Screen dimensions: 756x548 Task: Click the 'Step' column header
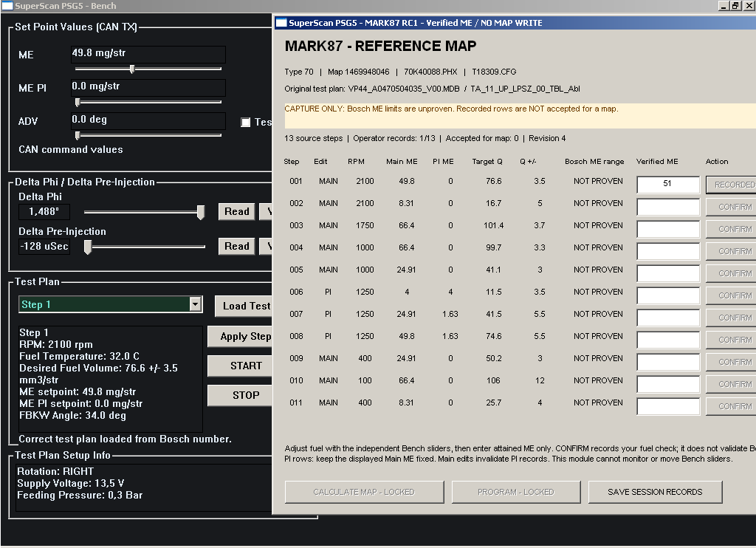pos(291,162)
